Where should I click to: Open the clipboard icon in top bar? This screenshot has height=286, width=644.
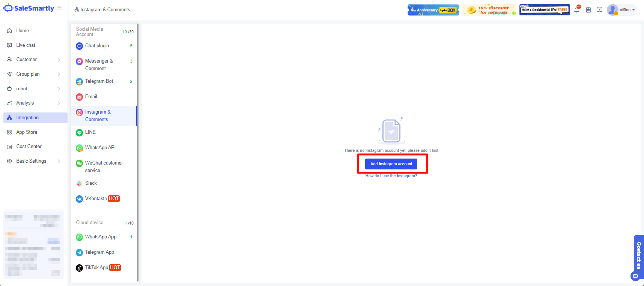588,10
